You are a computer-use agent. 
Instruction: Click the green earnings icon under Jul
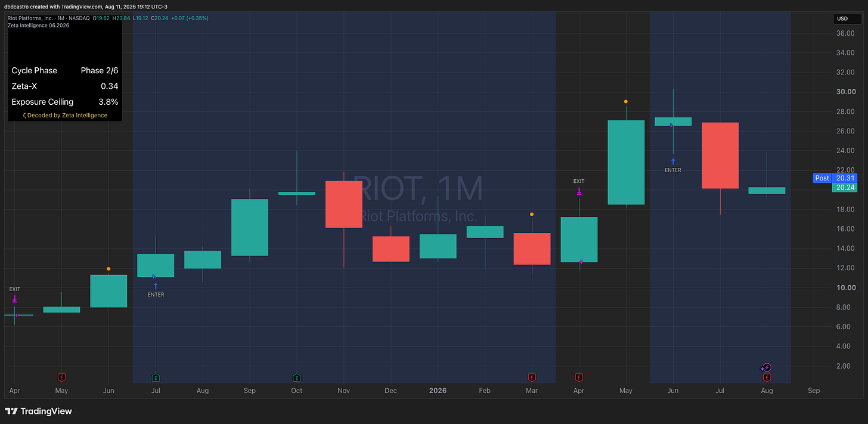tap(156, 377)
